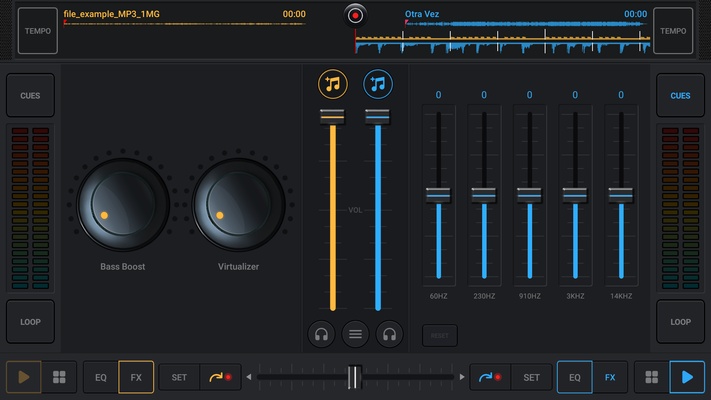Click the 14KHZ gain value 0

pos(621,95)
